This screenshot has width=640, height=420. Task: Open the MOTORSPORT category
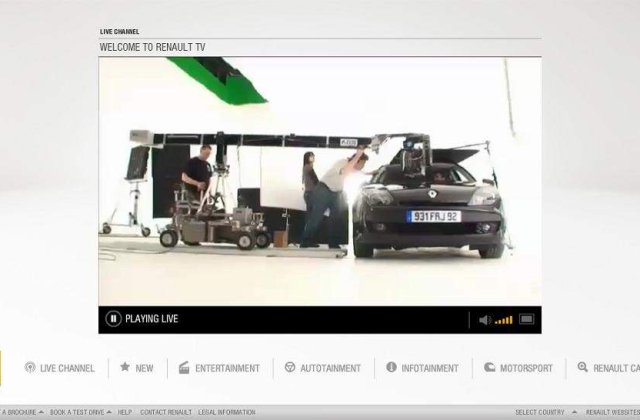click(527, 368)
